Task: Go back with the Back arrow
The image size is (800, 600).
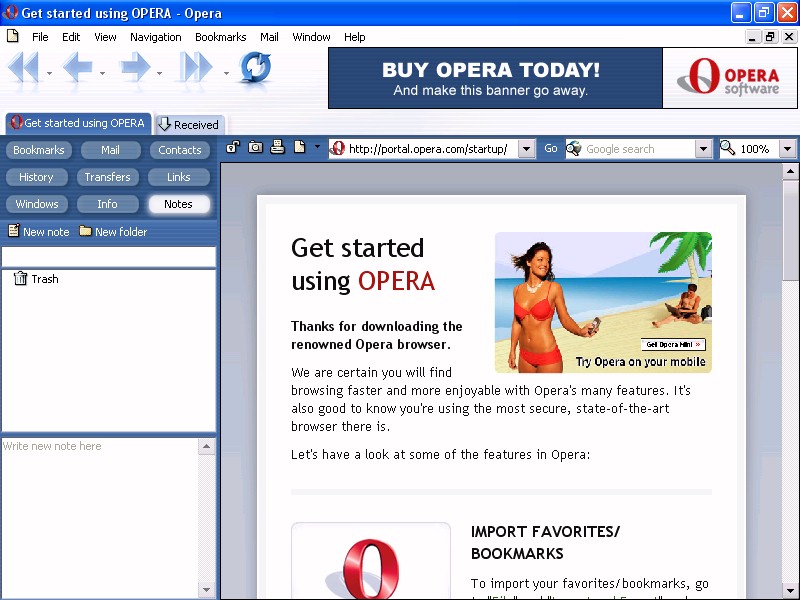Action: point(77,67)
